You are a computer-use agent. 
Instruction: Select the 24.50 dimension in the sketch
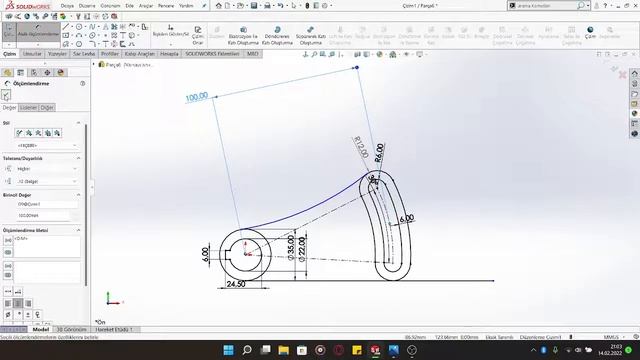click(x=236, y=284)
